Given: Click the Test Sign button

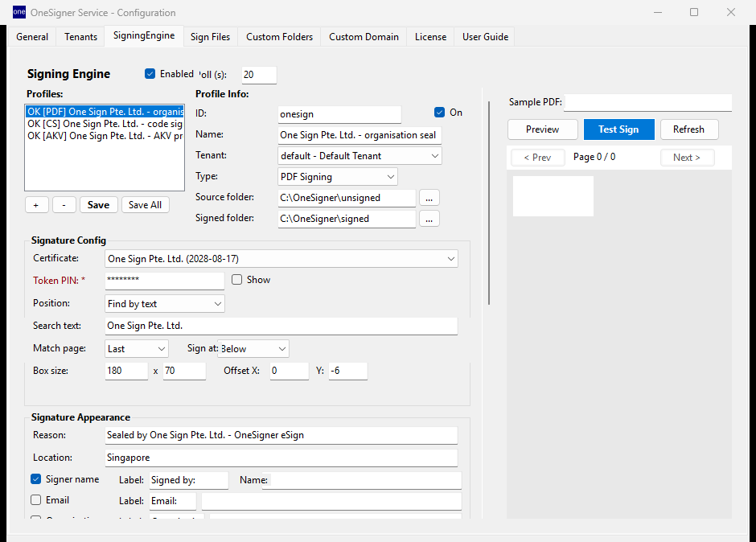Looking at the screenshot, I should point(618,129).
